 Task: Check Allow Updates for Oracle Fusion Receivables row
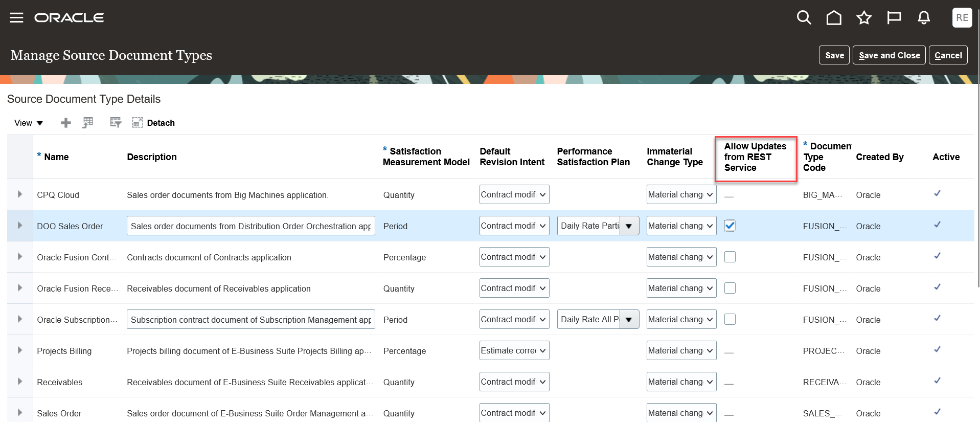pyautogui.click(x=730, y=288)
